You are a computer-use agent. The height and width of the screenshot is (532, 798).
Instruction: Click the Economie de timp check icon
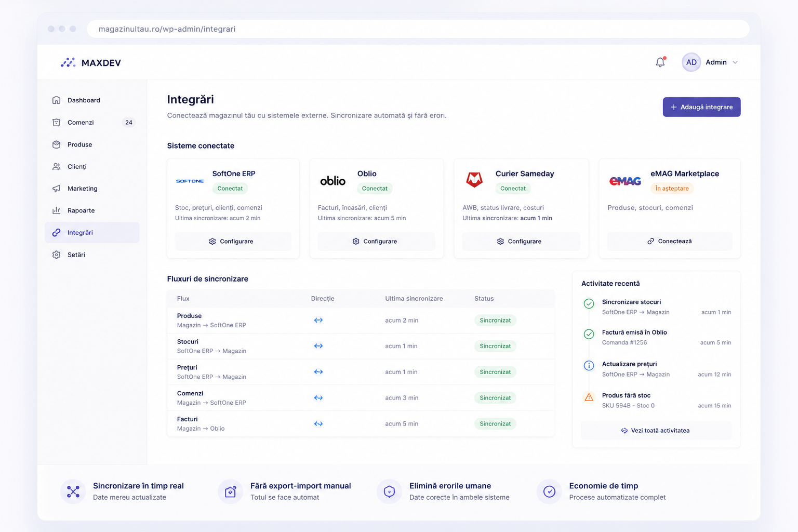[549, 491]
